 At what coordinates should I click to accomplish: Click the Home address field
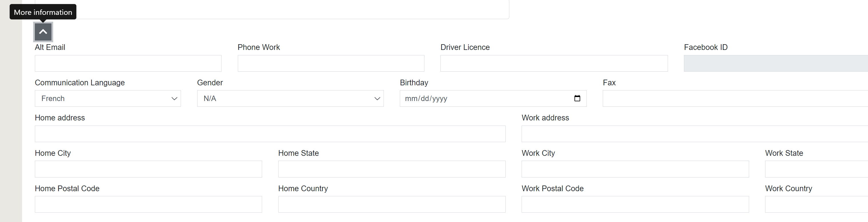[x=270, y=134]
